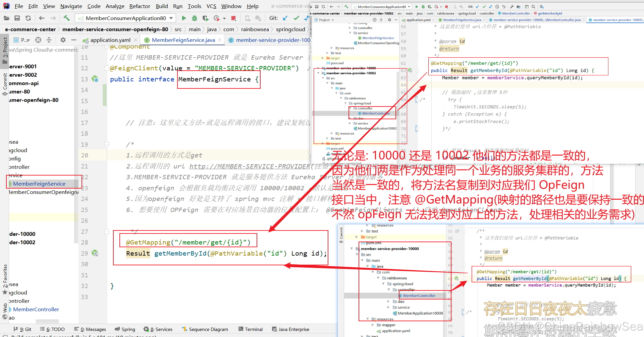Click Spring gutter icon on line 29

[95, 253]
